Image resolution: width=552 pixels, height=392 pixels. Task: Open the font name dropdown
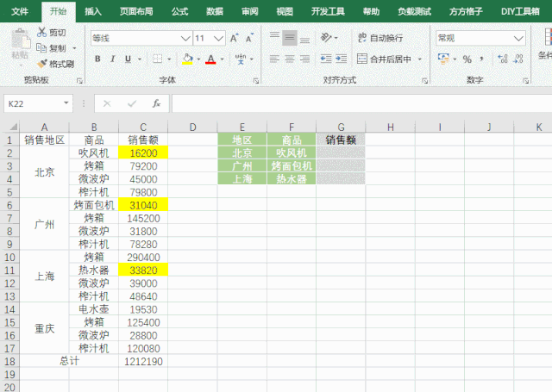click(x=185, y=38)
